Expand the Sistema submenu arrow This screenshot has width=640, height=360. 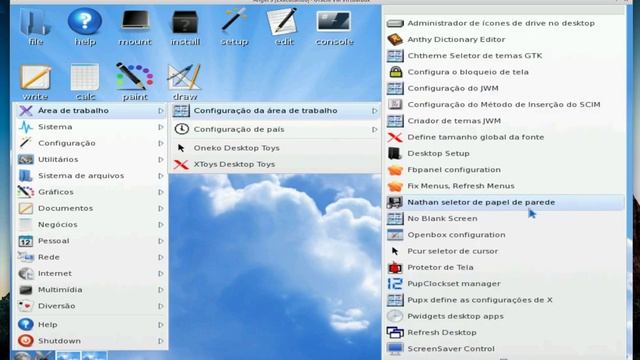(x=161, y=127)
